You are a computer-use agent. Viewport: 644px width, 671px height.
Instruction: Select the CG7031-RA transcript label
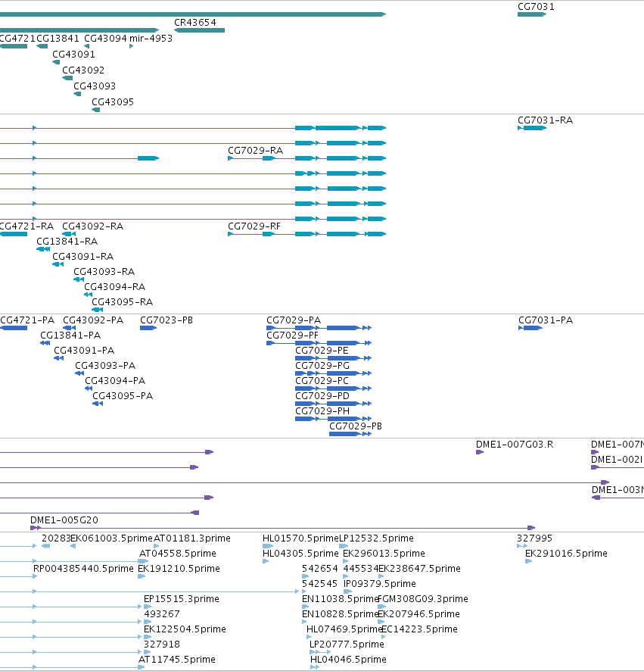[545, 120]
